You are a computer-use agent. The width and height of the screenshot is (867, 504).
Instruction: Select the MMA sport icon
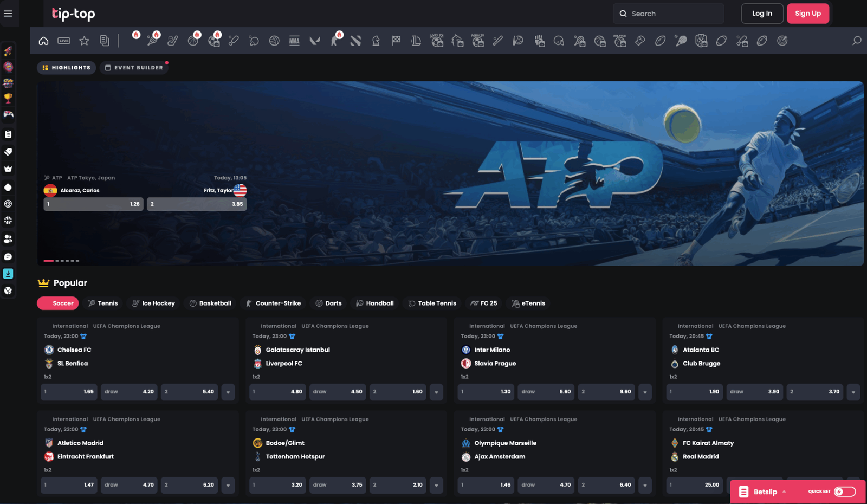click(x=294, y=41)
